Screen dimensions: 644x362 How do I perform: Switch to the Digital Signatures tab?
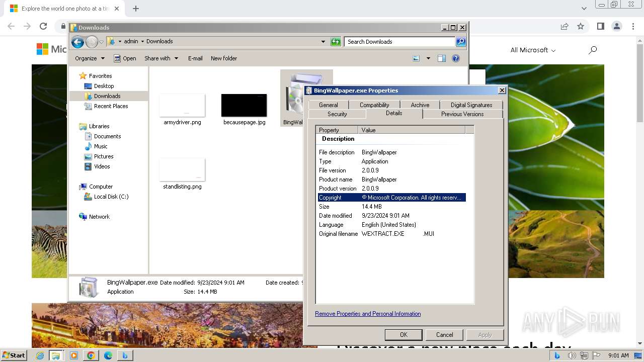click(x=471, y=105)
